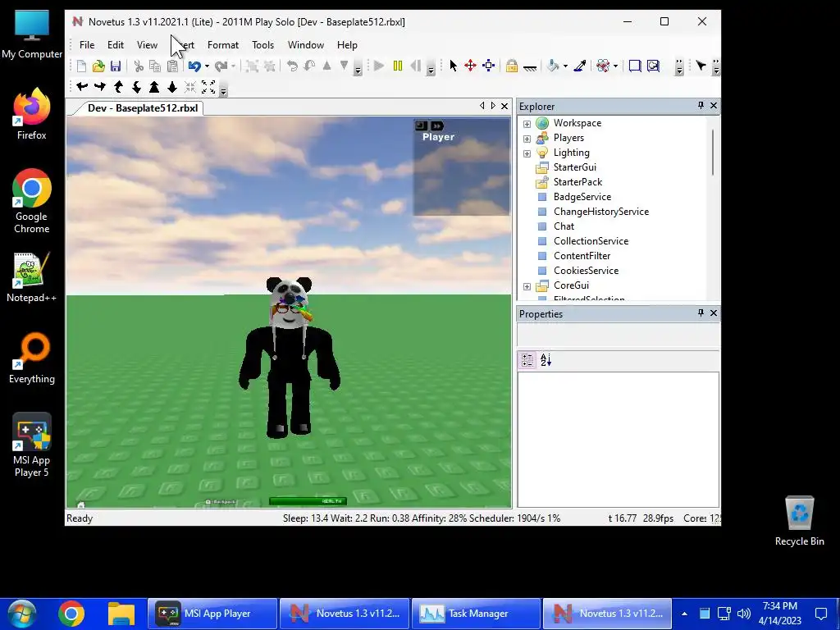
Task: Open the Material dropdown arrow
Action: click(615, 66)
